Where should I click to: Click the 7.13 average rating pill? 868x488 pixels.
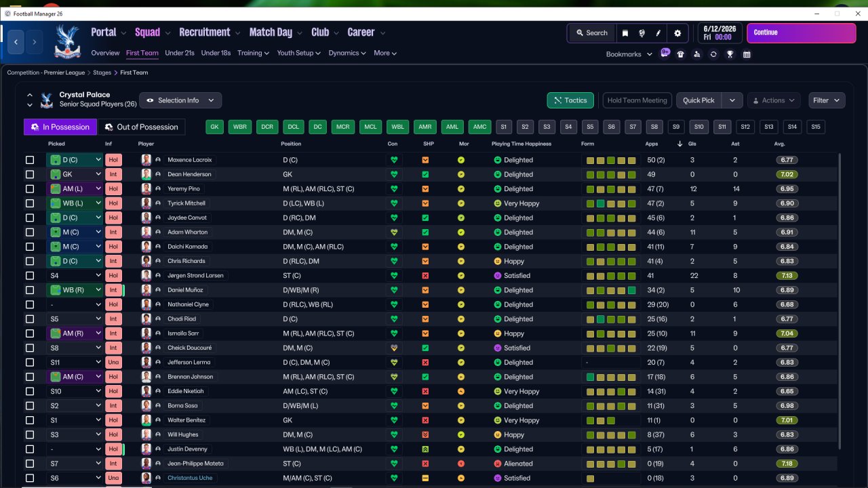point(787,276)
